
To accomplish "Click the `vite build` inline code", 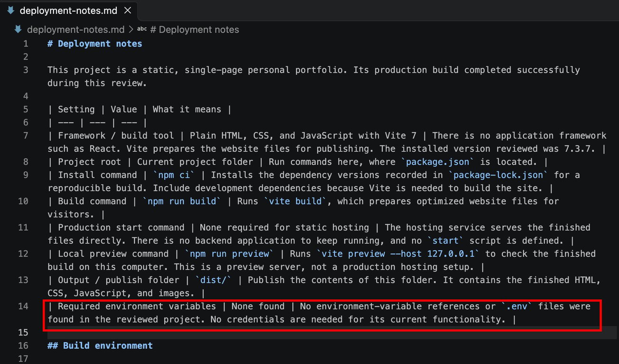I will tap(296, 201).
